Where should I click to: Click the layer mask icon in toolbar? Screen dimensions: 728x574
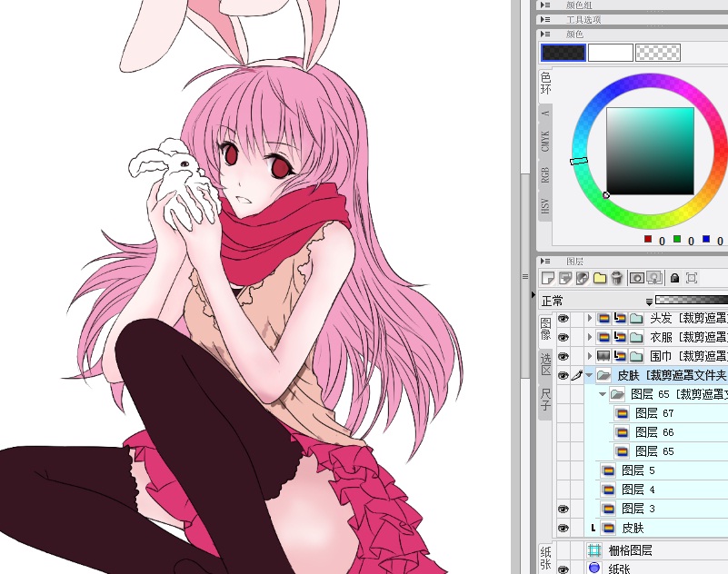[x=636, y=278]
